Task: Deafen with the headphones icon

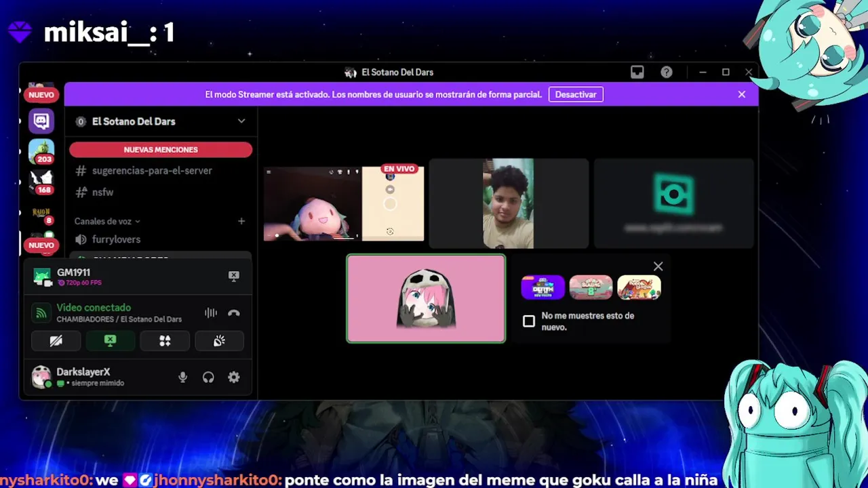Action: 208,378
